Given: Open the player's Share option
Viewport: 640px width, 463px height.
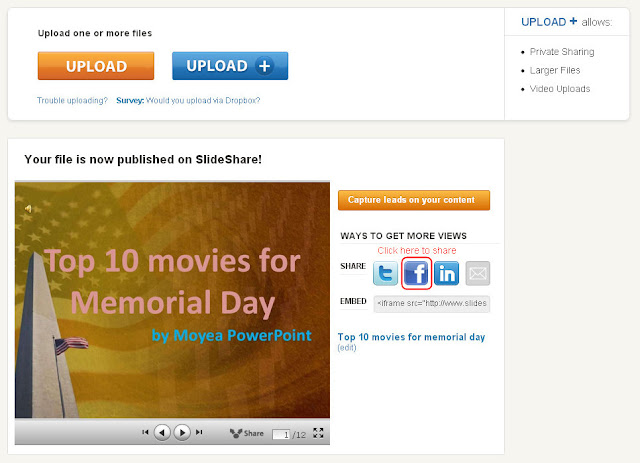Looking at the screenshot, I should (247, 433).
